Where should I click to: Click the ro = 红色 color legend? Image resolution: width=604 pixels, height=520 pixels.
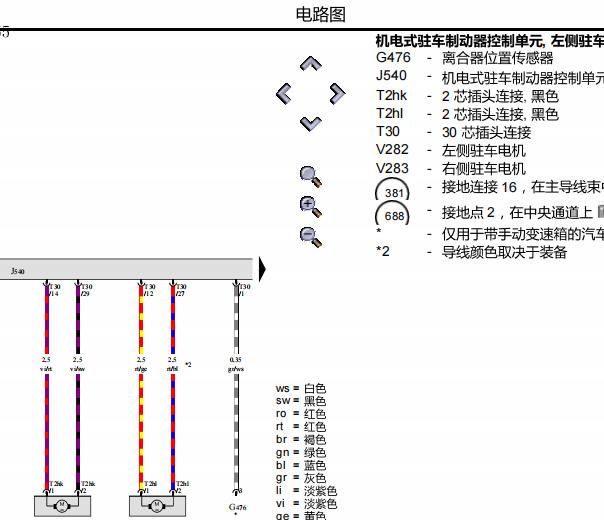pyautogui.click(x=301, y=414)
